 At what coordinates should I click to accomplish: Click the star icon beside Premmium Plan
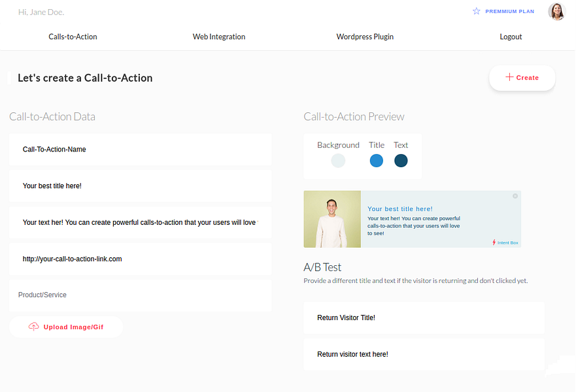pyautogui.click(x=476, y=11)
